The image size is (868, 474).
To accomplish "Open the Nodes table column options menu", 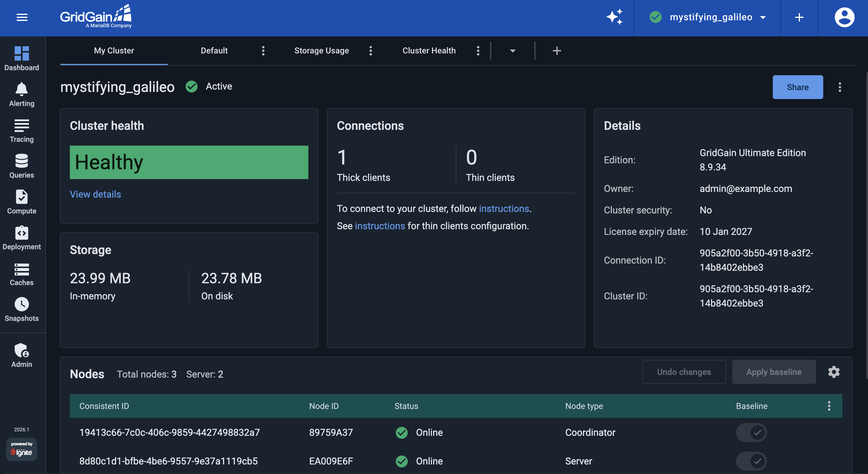I will click(x=829, y=406).
